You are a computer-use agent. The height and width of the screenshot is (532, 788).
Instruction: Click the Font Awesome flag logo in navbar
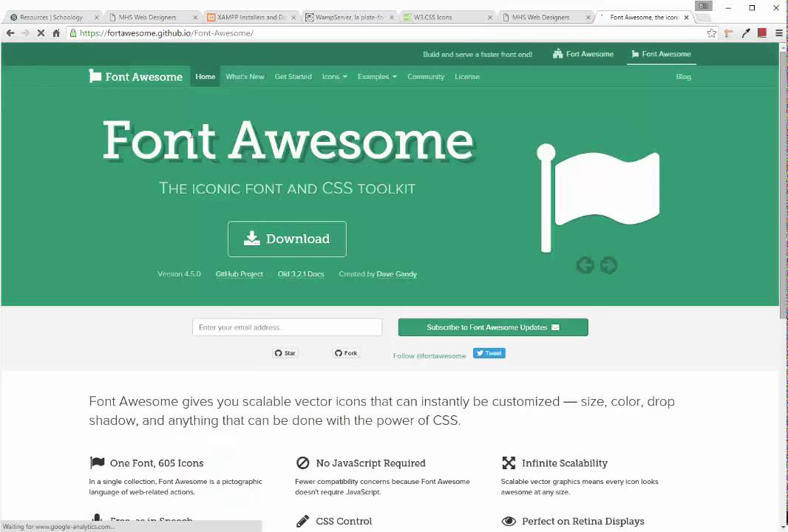click(x=95, y=76)
